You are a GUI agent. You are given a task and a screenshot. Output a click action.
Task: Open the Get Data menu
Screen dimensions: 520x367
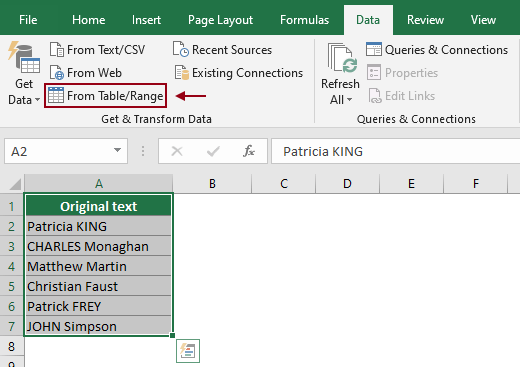pos(24,73)
